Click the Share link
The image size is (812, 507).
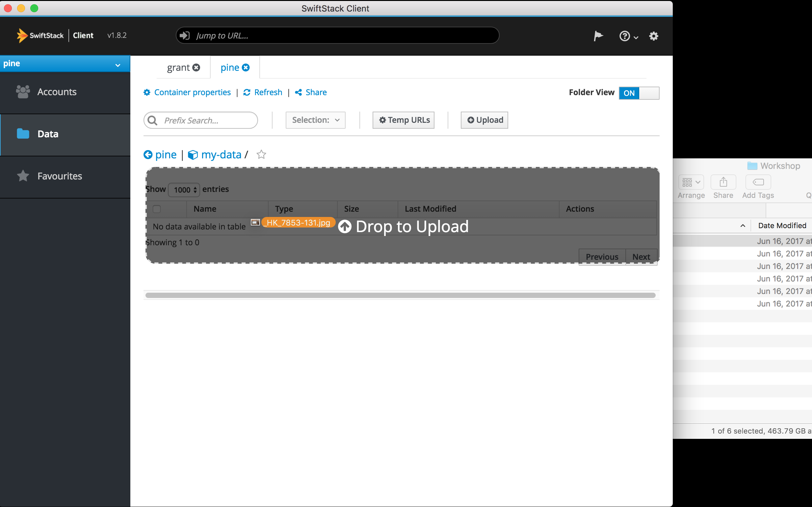[316, 93]
